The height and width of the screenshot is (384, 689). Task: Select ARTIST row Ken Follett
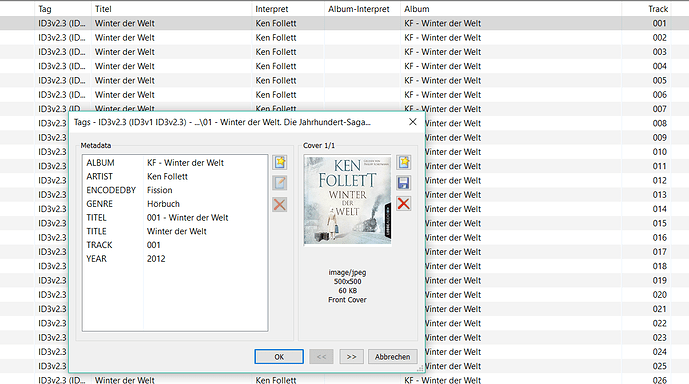(x=175, y=176)
